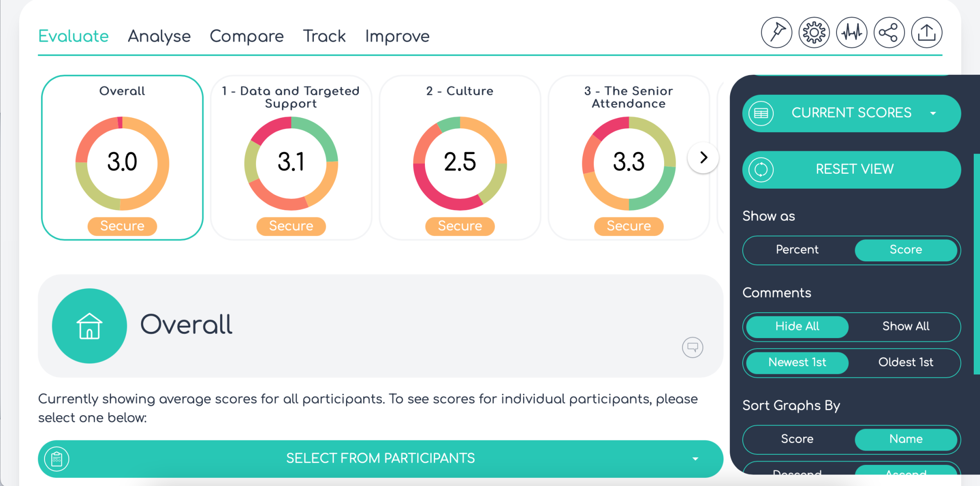Viewport: 980px width, 486px height.
Task: Open settings via the gear icon
Action: [x=813, y=32]
